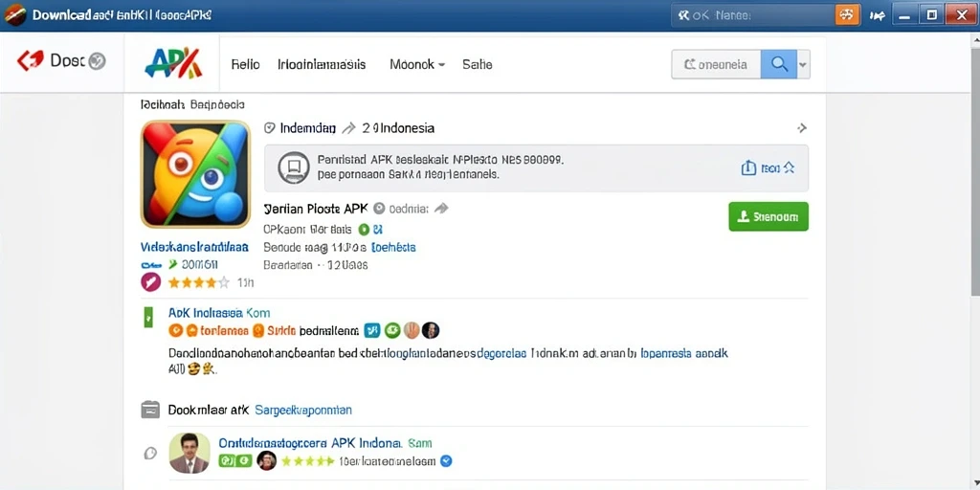Click the clock icon left of review

point(150,453)
